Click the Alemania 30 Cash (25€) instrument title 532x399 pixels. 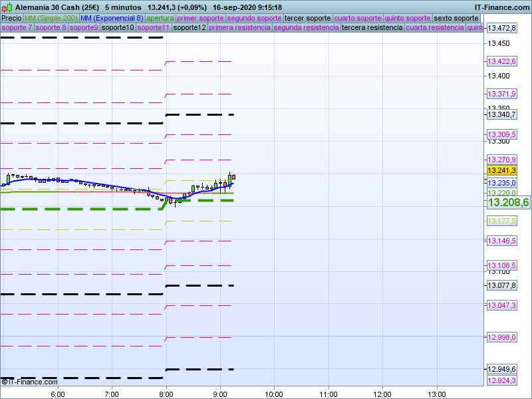[x=57, y=7]
